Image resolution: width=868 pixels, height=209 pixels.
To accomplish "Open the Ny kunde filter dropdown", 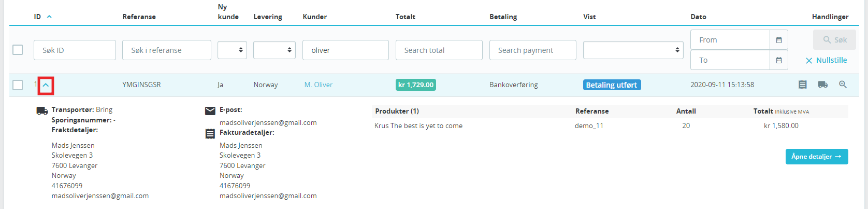I will point(232,50).
